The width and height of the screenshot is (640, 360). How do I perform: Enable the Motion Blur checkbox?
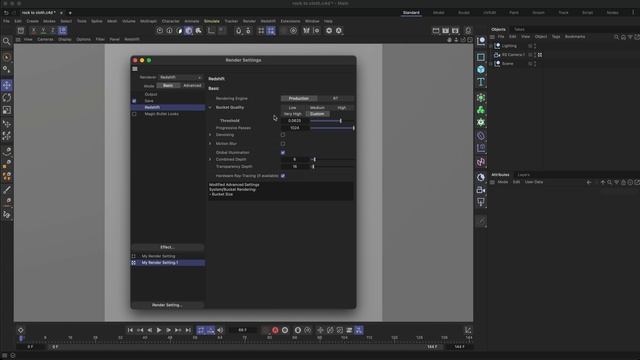(283, 144)
